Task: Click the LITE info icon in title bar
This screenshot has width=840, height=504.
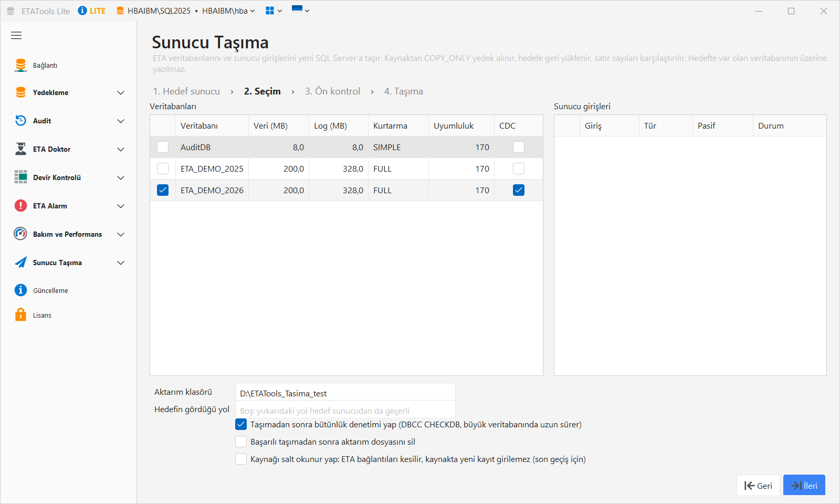Action: click(82, 10)
